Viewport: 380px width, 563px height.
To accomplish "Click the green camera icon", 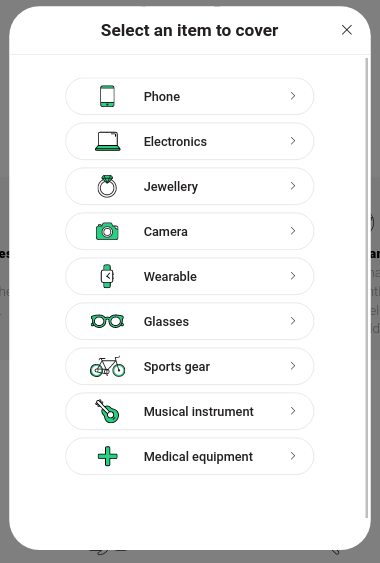I will coord(107,231).
